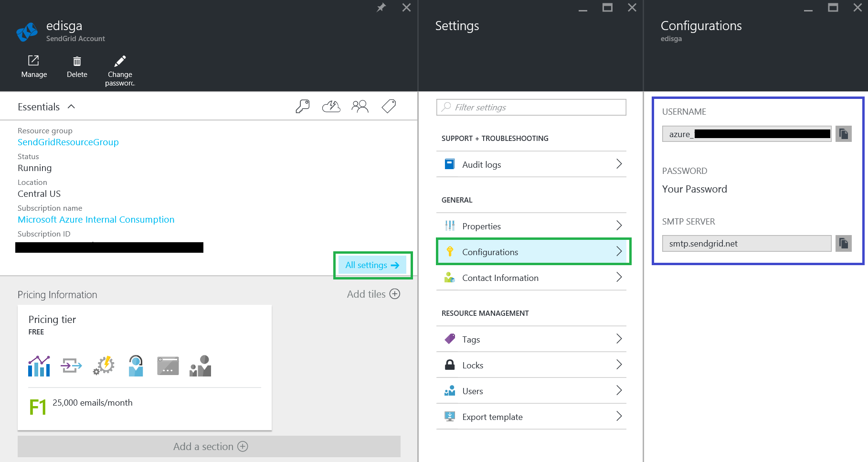Click the username field starting azure_
Image resolution: width=868 pixels, height=462 pixels.
(747, 134)
